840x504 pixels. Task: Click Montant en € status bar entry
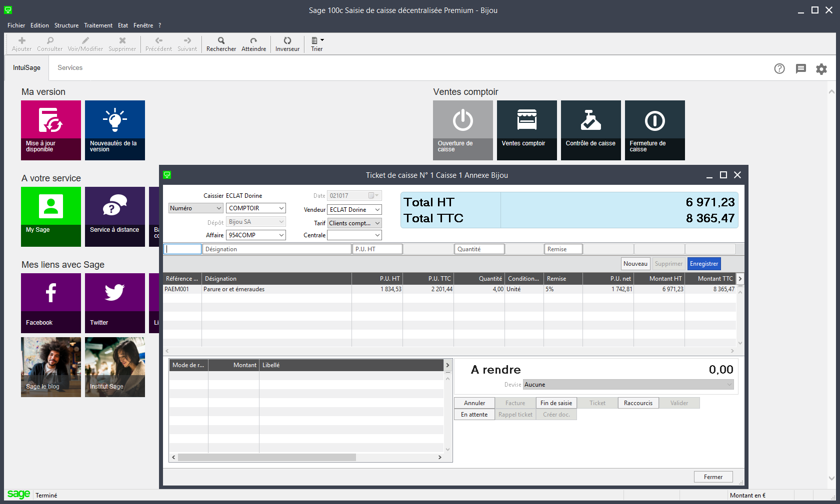click(747, 496)
